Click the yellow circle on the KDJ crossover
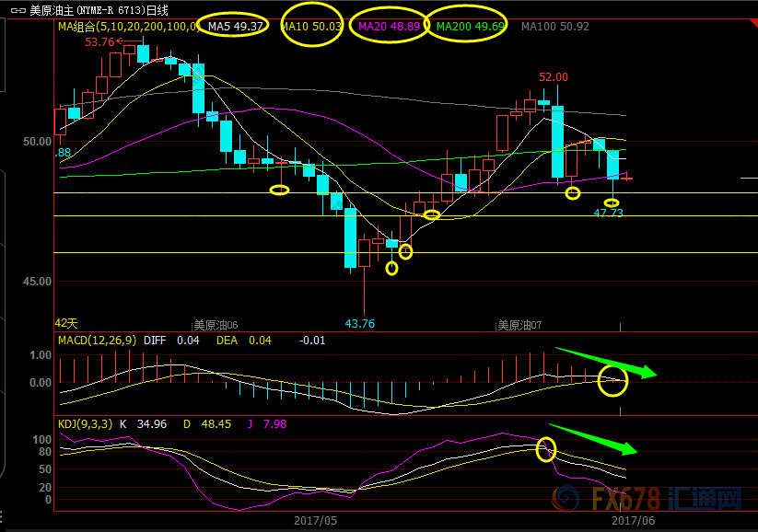 (547, 450)
